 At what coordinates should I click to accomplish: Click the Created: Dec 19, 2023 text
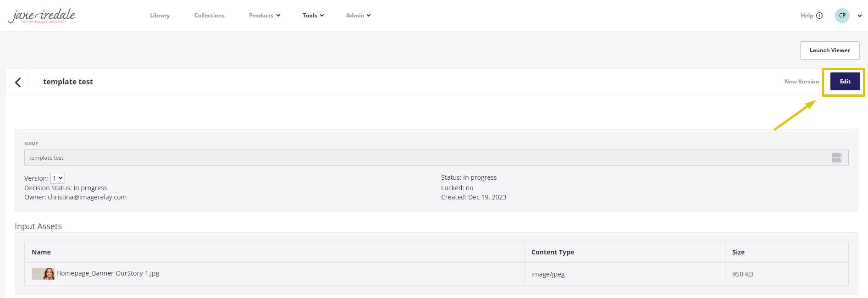click(x=474, y=197)
